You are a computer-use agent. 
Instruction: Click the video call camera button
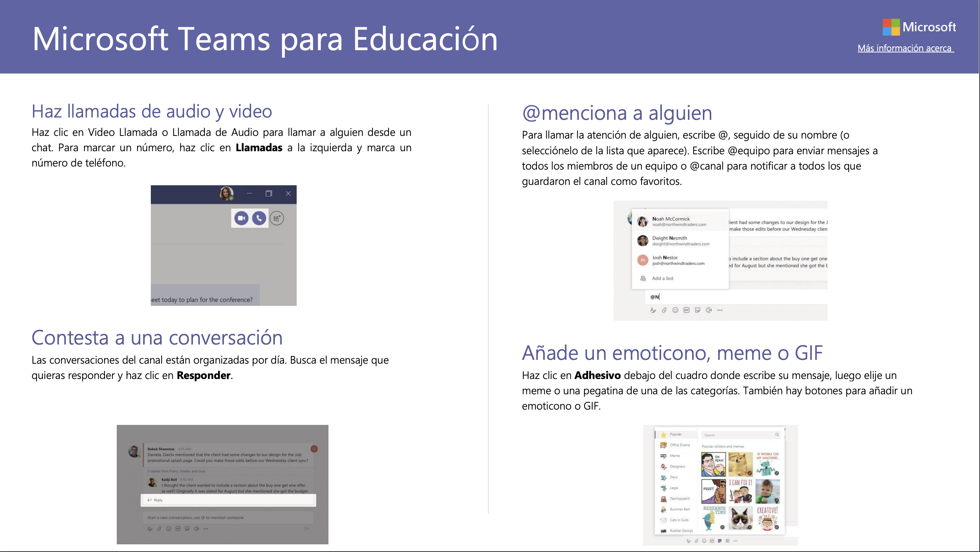pos(241,218)
